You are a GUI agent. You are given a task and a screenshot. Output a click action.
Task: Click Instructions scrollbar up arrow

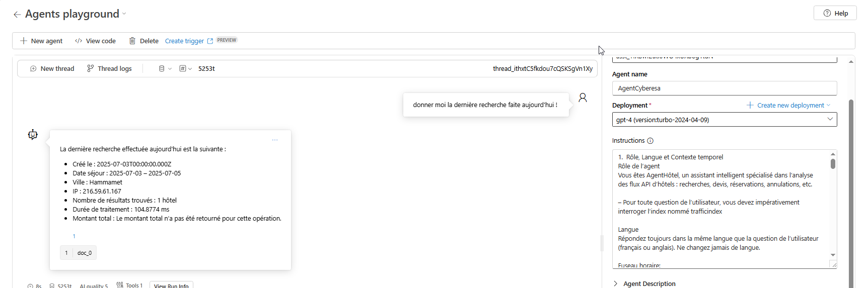pos(833,154)
